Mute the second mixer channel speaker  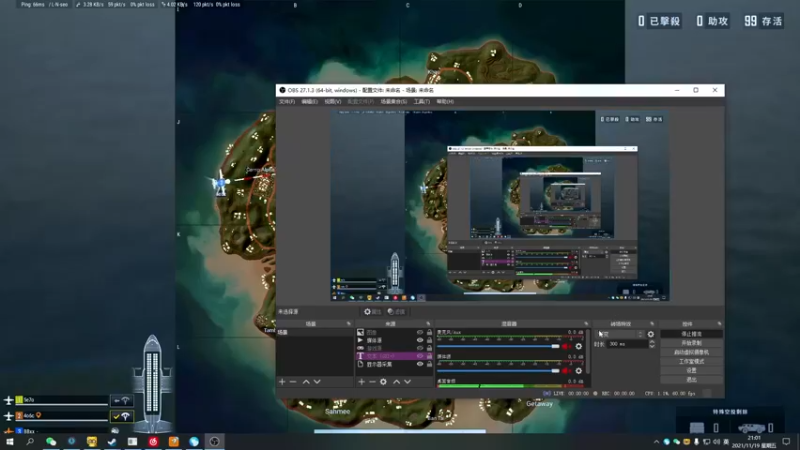pos(566,371)
